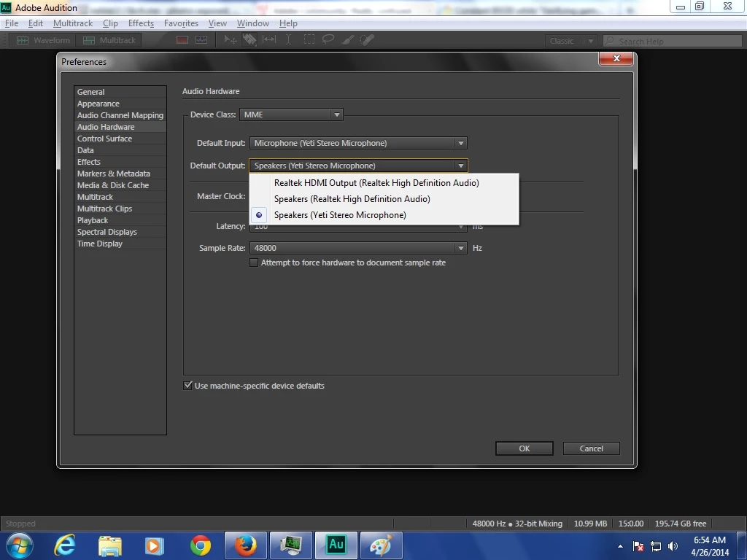This screenshot has height=560, width=747.
Task: Open the volume speaker tray icon
Action: tap(673, 546)
